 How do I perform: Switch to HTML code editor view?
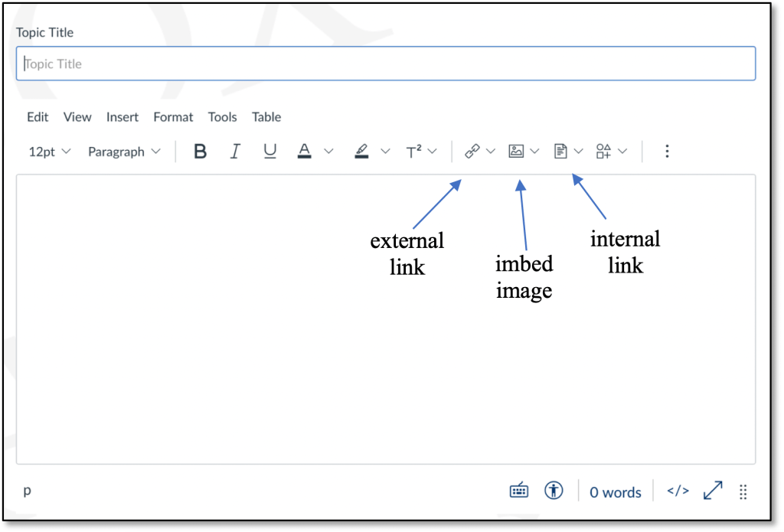click(x=678, y=491)
